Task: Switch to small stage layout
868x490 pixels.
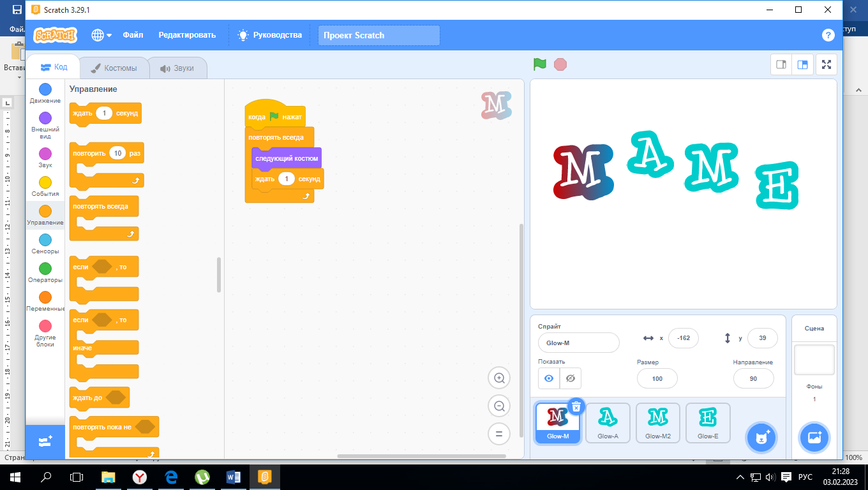Action: pos(781,64)
